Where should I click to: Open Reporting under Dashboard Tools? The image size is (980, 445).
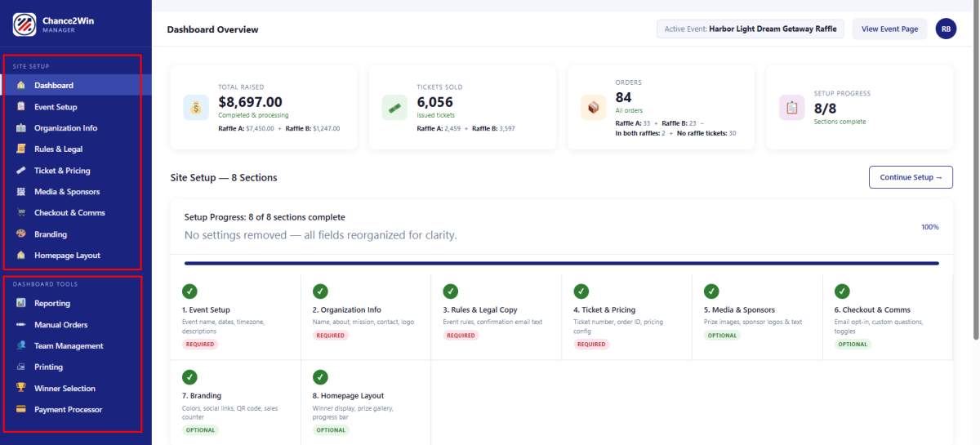(76, 304)
